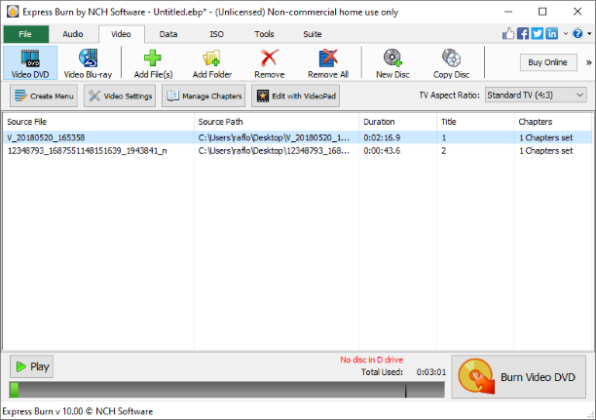
Task: Play the selected video
Action: pyautogui.click(x=32, y=366)
